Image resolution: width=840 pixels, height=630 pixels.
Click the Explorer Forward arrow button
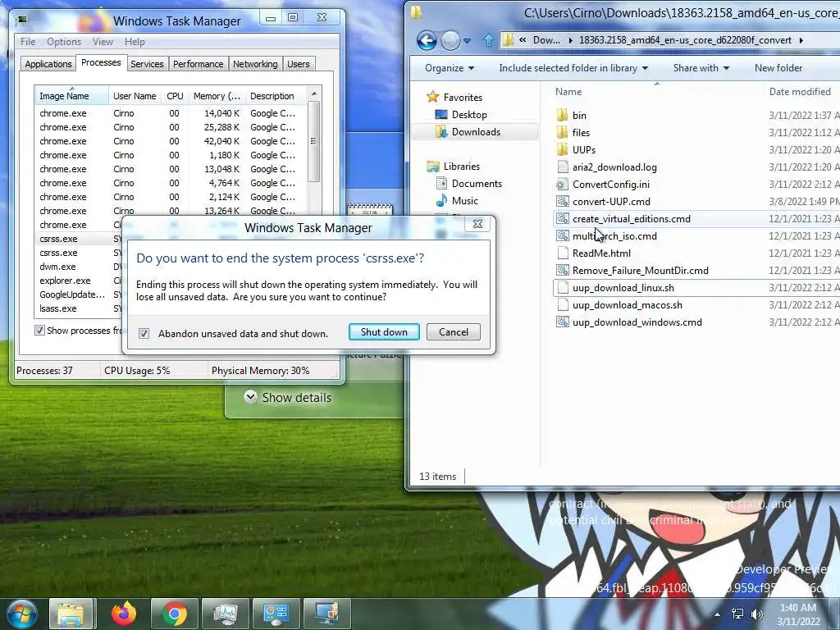point(450,41)
